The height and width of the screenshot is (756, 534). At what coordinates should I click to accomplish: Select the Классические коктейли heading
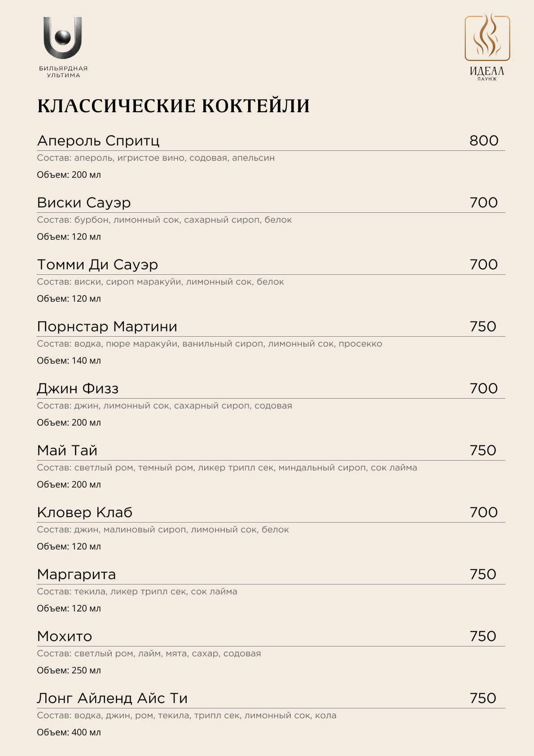pos(174,106)
